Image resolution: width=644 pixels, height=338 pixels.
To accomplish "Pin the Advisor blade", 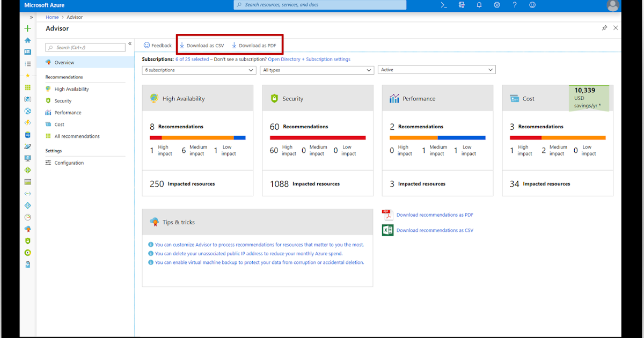I will (604, 27).
